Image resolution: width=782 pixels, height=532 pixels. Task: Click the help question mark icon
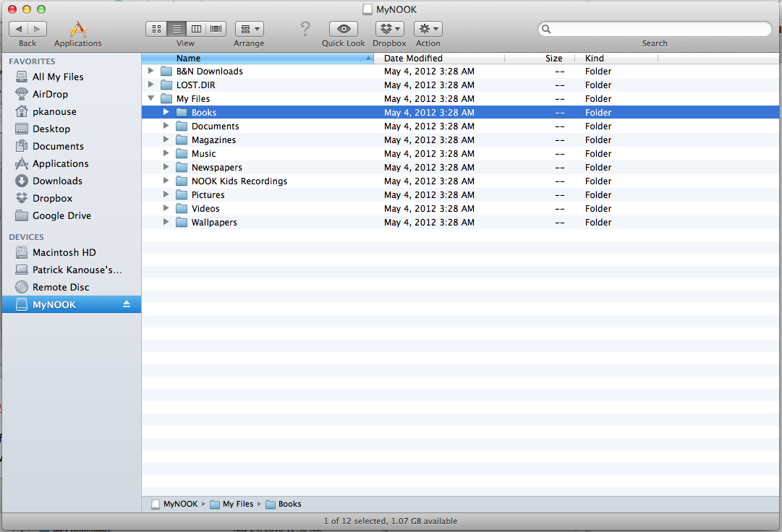point(305,29)
